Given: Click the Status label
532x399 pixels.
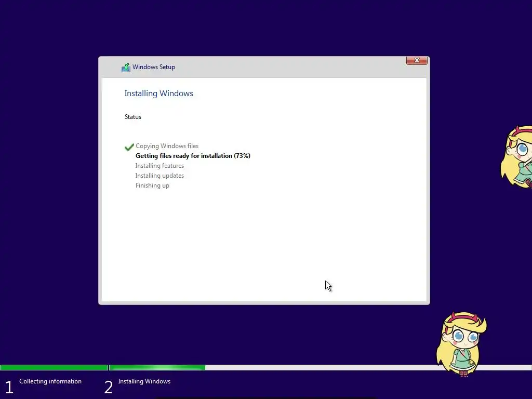Looking at the screenshot, I should pos(133,117).
